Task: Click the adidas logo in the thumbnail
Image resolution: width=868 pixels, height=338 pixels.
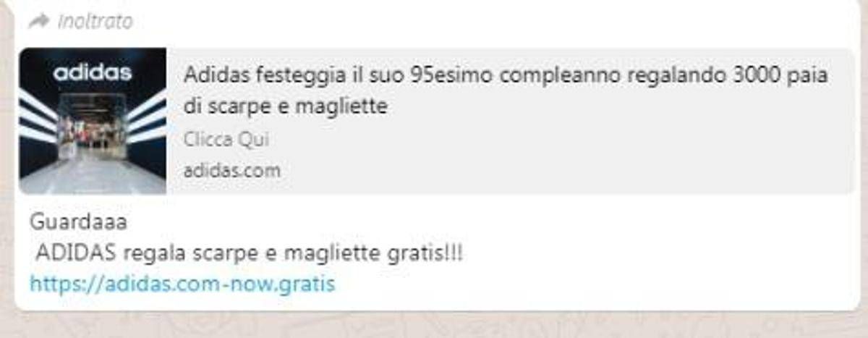Action: [93, 72]
